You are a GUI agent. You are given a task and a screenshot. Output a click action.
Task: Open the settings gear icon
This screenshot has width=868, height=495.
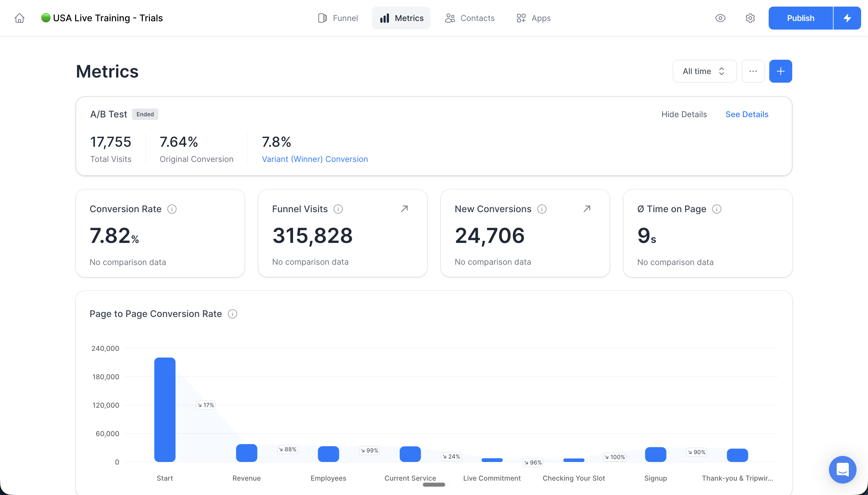[x=750, y=18]
